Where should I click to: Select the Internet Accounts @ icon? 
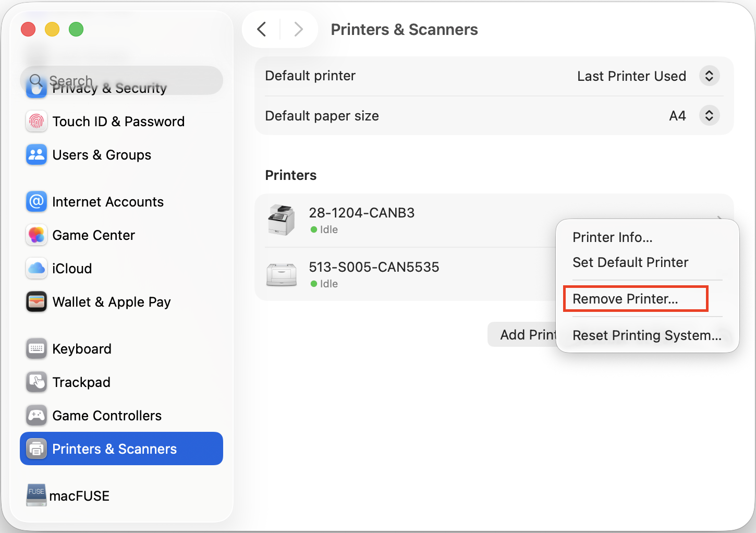coord(36,202)
